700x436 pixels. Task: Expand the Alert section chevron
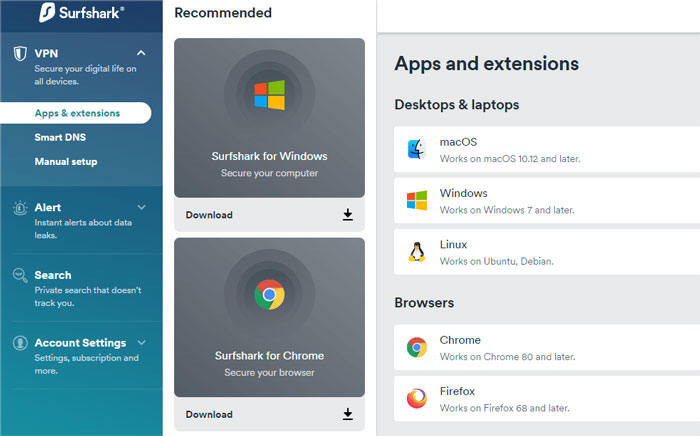(142, 207)
